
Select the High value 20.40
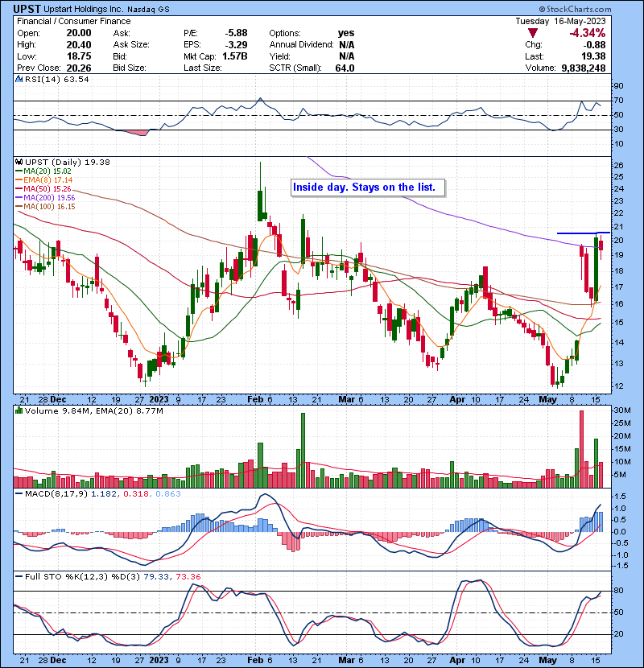click(79, 44)
